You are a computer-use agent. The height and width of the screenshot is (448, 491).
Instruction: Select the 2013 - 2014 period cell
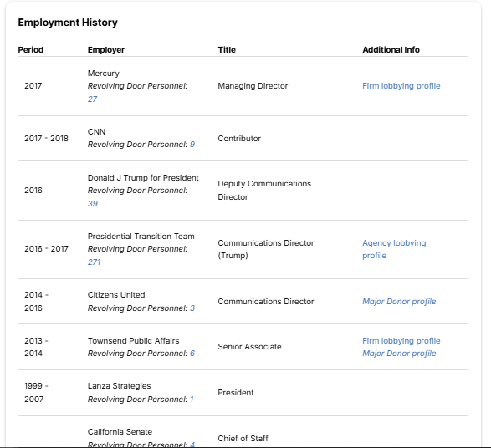point(36,347)
